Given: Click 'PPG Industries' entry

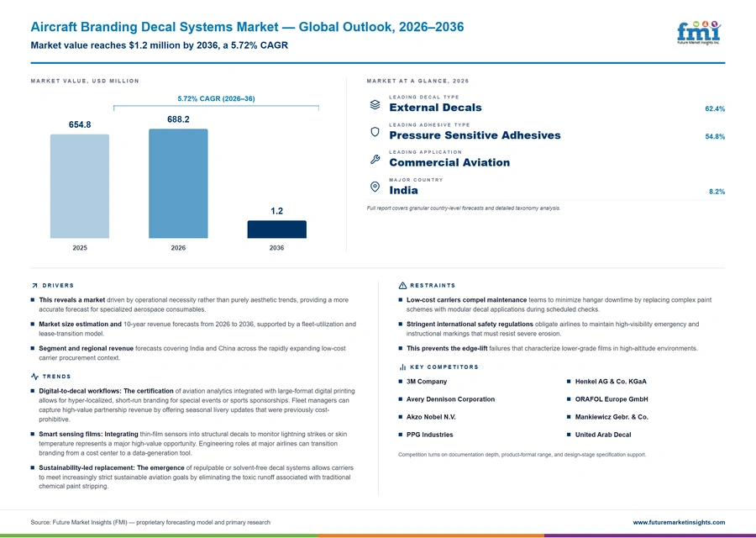Looking at the screenshot, I should pos(429,435).
